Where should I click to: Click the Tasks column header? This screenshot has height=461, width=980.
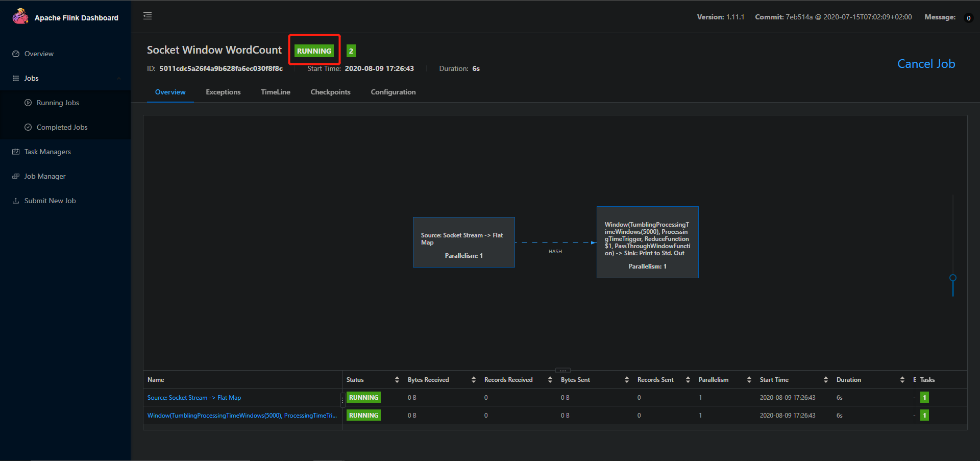[927, 379]
